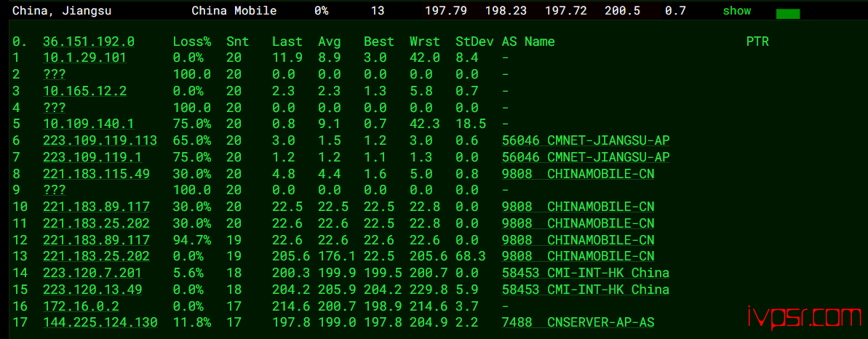Image resolution: width=868 pixels, height=339 pixels.
Task: Open 221.183.89.117 on hop 10
Action: [x=96, y=207]
